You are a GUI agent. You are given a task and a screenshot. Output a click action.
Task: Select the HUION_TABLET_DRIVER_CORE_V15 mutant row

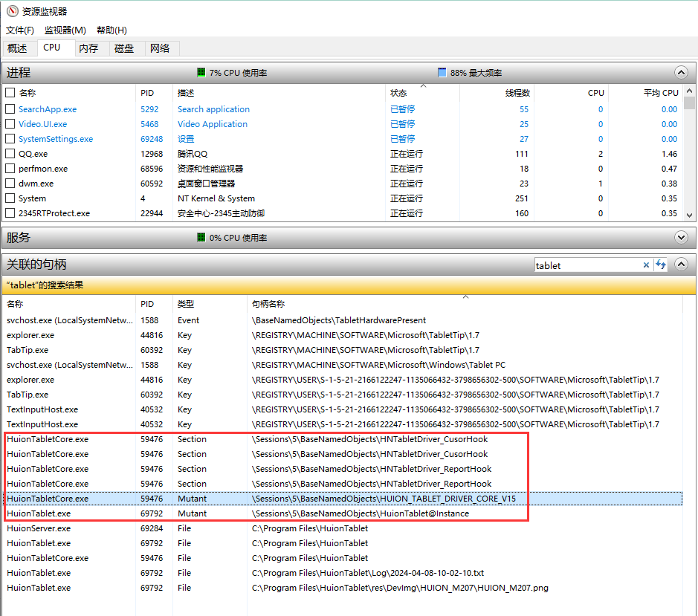[x=343, y=499]
